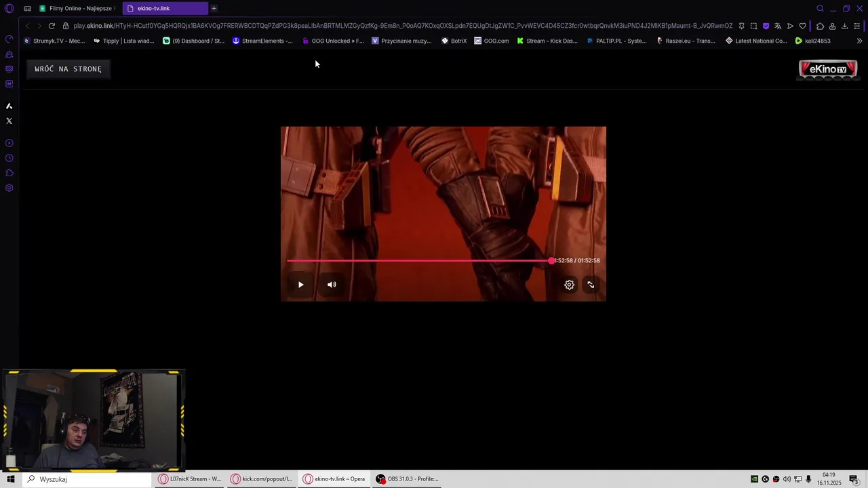Open notification center icon
Image resolution: width=868 pixels, height=488 pixels.
tap(854, 479)
